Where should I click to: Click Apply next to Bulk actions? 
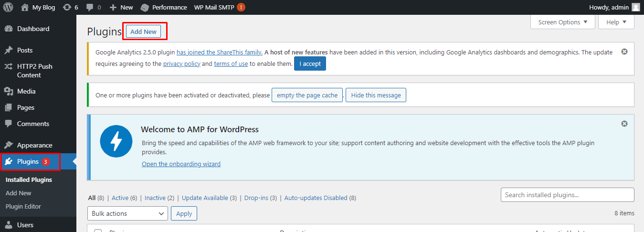coord(184,213)
